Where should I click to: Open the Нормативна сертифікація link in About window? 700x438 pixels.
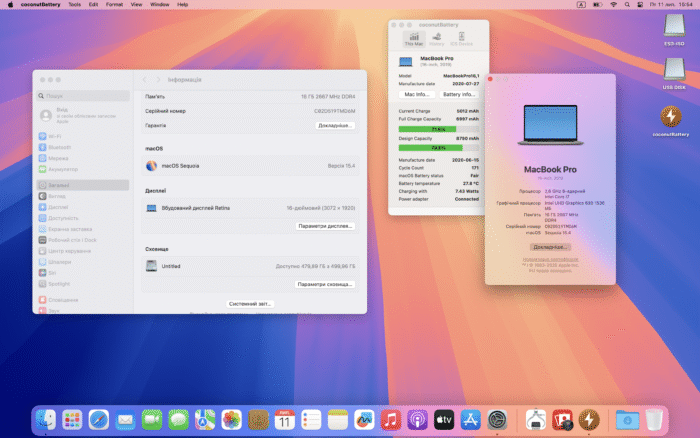tap(550, 259)
